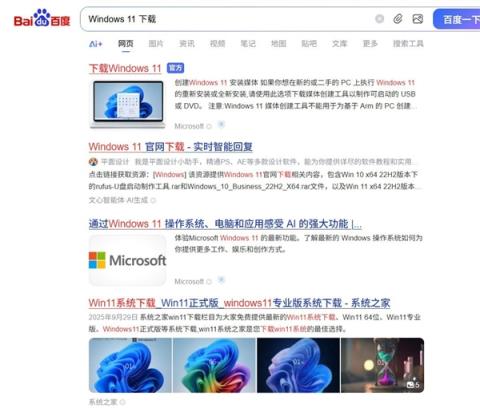
Task: Click the paperclip attachment icon in search bar
Action: pos(398,19)
